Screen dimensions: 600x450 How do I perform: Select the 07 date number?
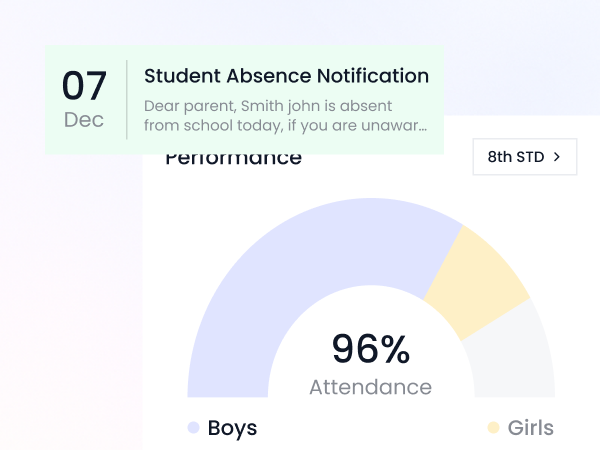click(x=84, y=87)
